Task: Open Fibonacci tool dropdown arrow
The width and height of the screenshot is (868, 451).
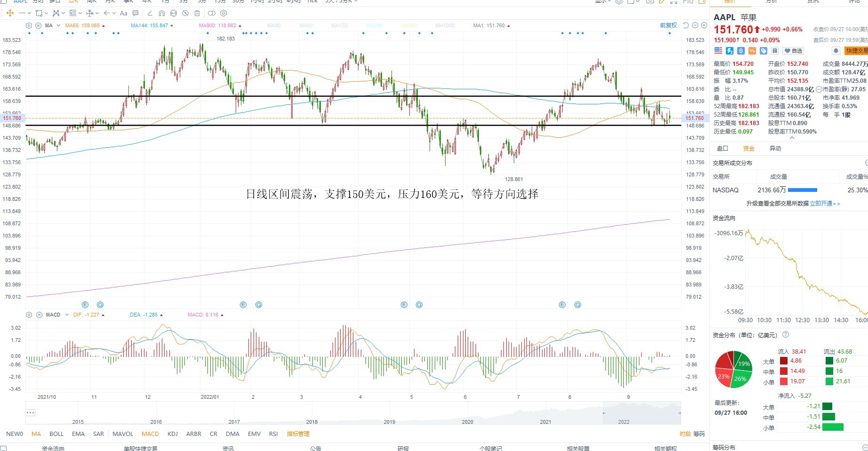Action: [80, 13]
